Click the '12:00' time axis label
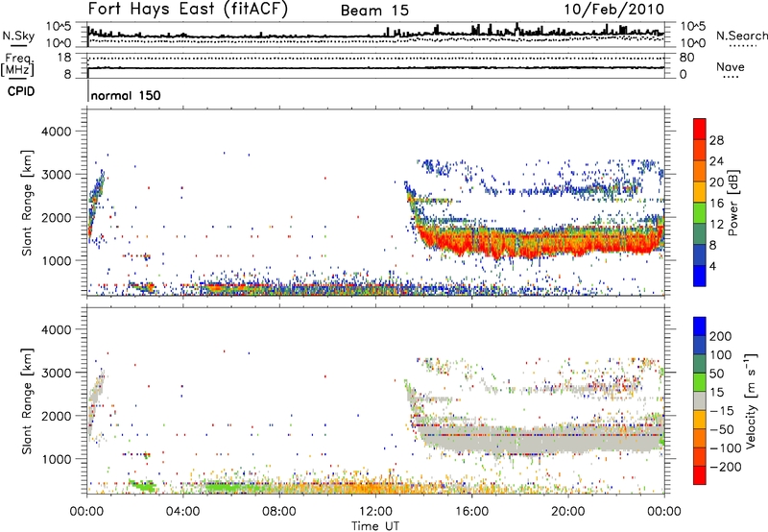This screenshot has width=768, height=532. click(375, 512)
